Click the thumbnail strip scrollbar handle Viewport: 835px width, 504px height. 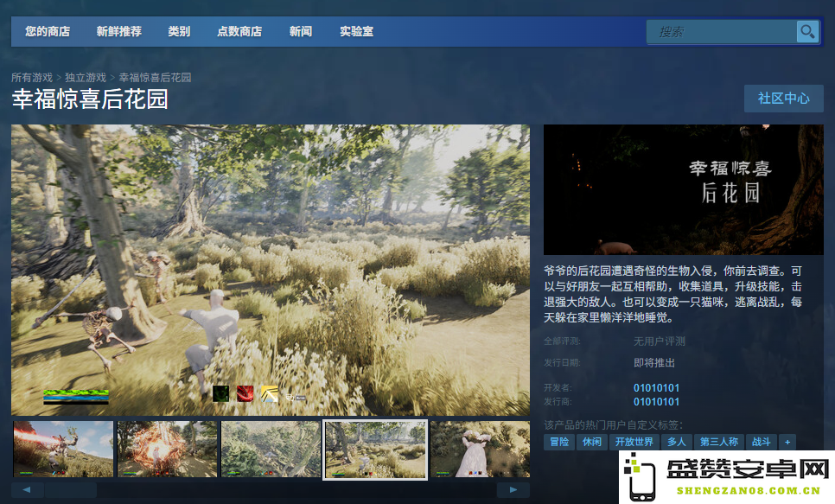71,489
